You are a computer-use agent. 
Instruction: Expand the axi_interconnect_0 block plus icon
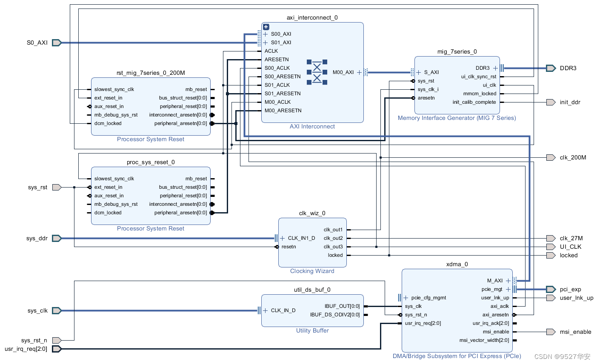(x=266, y=27)
